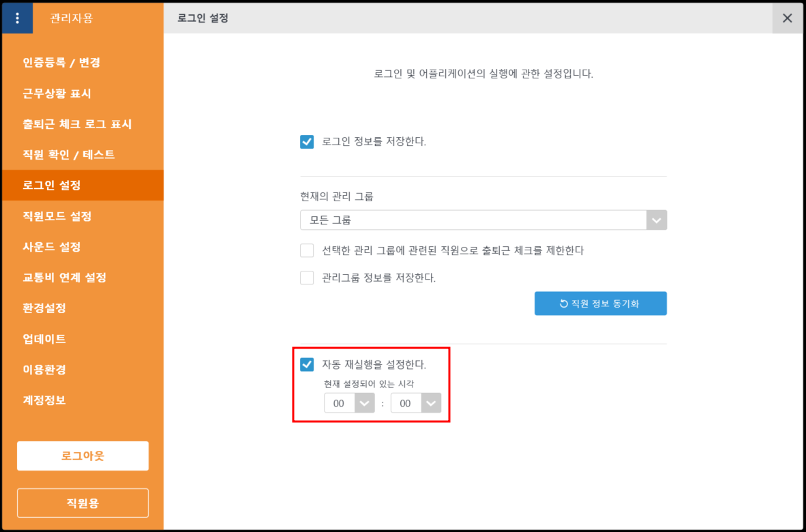This screenshot has height=532, width=806.
Task: Navigate to 교통비 연계 설정
Action: click(64, 278)
